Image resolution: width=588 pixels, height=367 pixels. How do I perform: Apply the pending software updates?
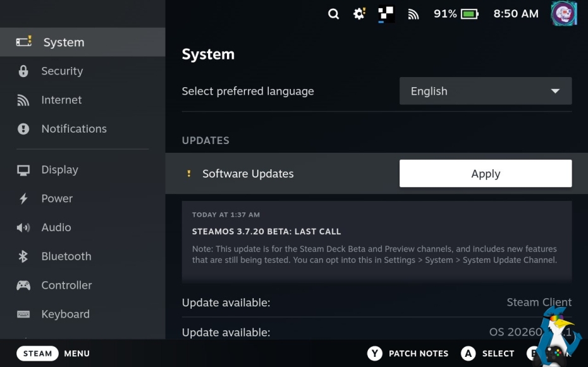pos(485,174)
